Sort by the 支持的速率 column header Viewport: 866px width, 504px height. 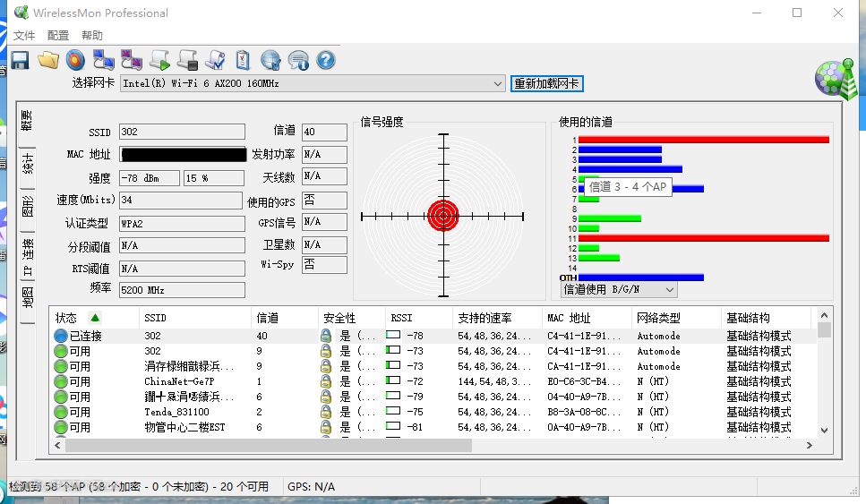point(497,318)
